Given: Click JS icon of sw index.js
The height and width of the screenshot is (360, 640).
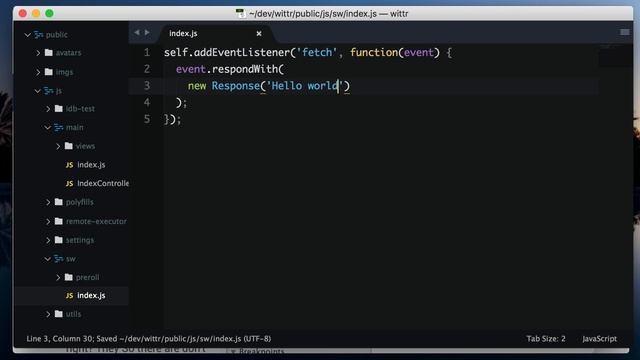Looking at the screenshot, I should point(69,296).
